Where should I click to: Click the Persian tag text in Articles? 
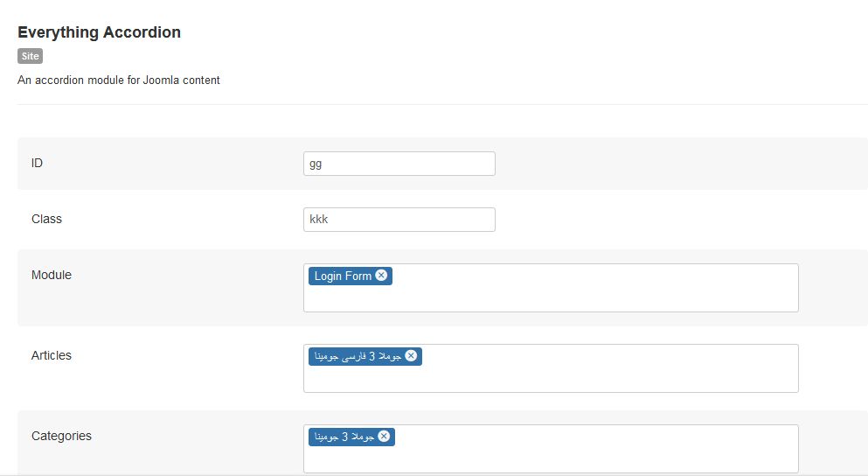coord(358,356)
